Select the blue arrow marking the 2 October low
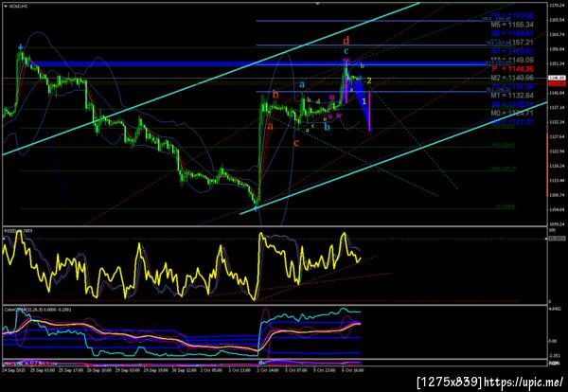568x392 pixels. (x=256, y=209)
